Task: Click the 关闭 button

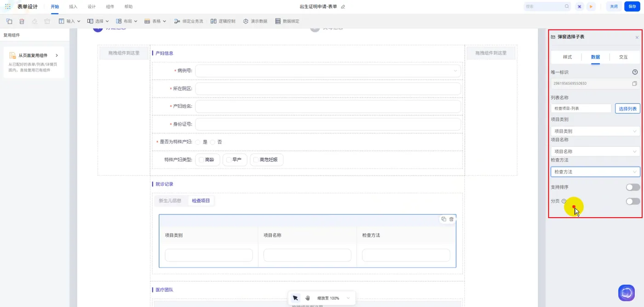Action: click(x=614, y=6)
